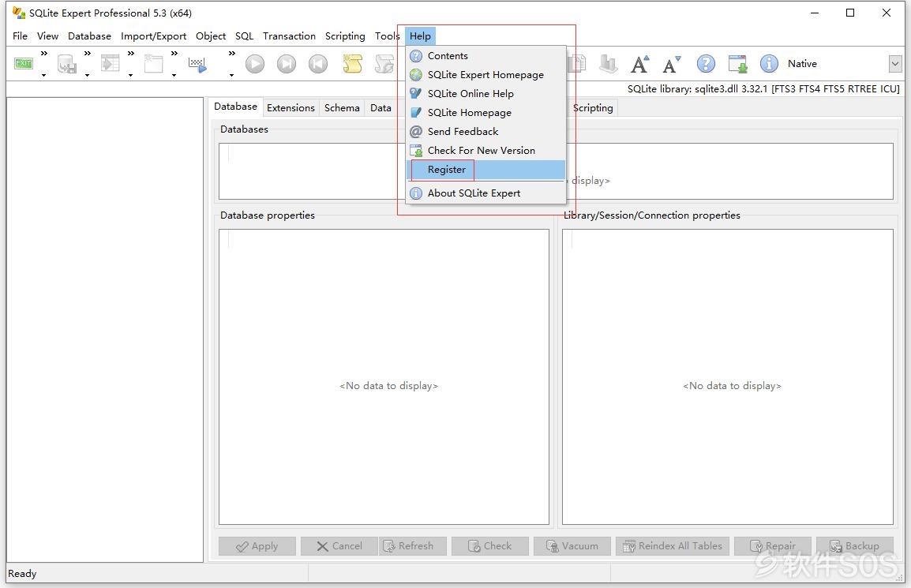Expand overflow chevron beside the Exit icon

coord(44,54)
